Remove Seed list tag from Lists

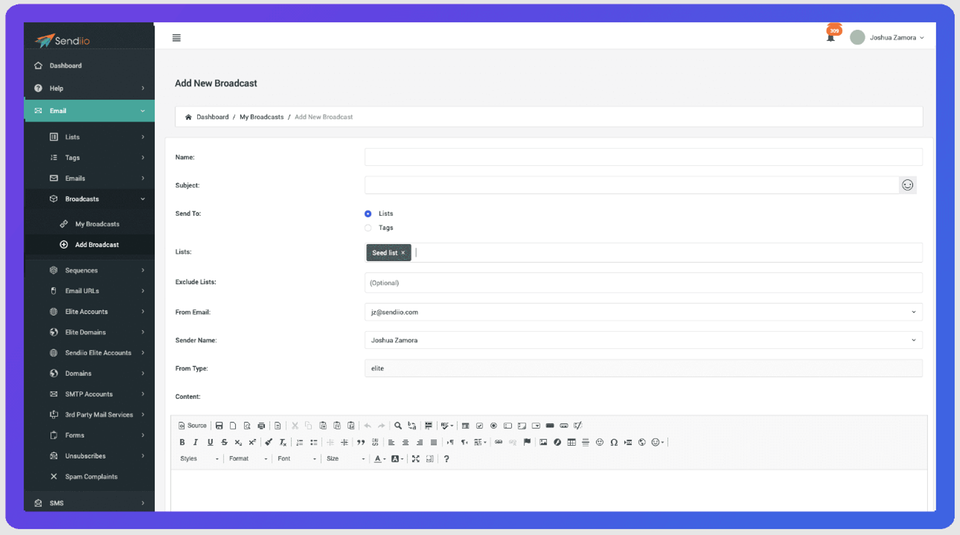pyautogui.click(x=403, y=253)
